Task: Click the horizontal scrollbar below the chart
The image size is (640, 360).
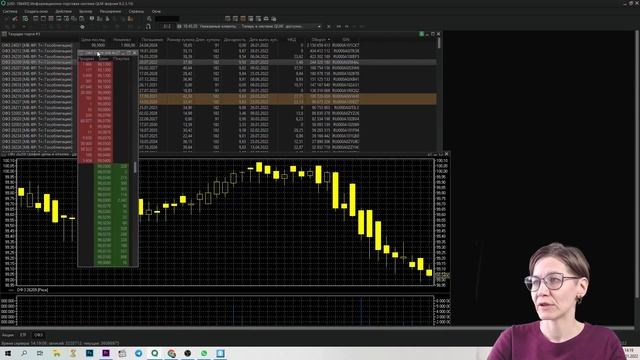Action: coord(318,328)
